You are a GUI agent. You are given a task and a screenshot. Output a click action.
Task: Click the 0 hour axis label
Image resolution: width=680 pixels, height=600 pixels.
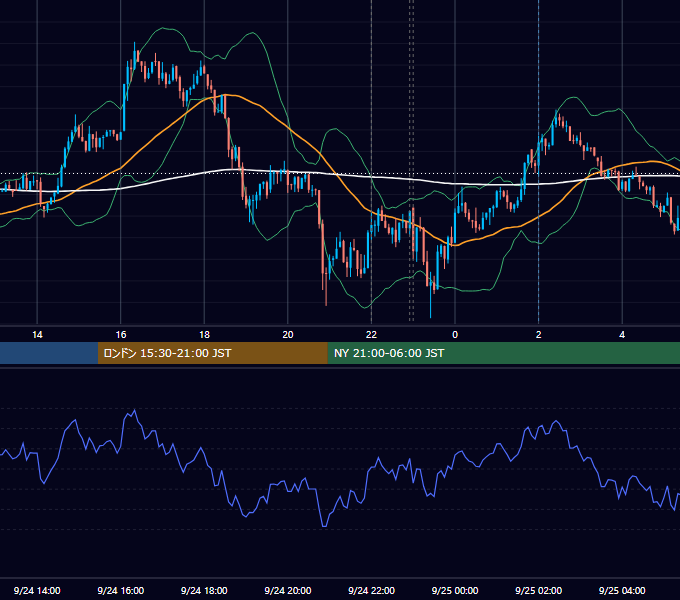pos(455,335)
